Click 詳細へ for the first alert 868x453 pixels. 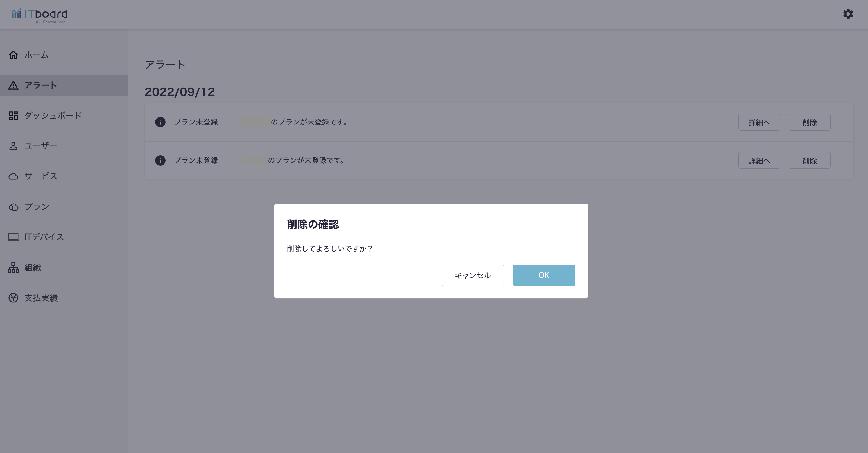tap(759, 122)
